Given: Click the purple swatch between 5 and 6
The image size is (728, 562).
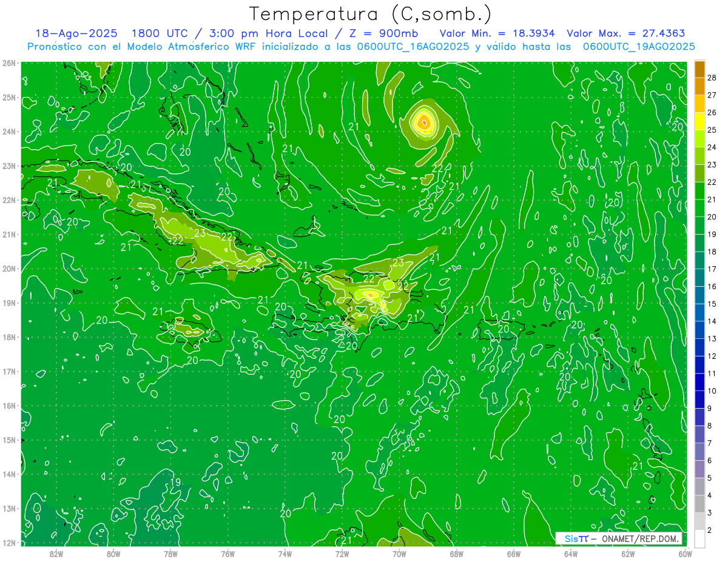Looking at the screenshot, I should [699, 469].
